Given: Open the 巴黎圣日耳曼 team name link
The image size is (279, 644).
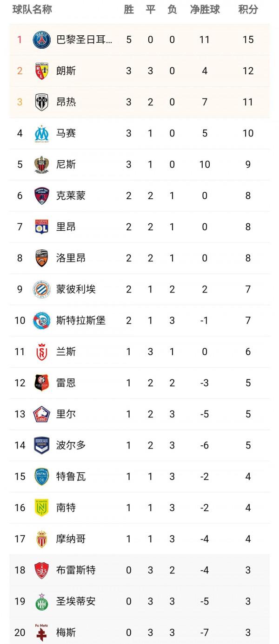Looking at the screenshot, I should pyautogui.click(x=84, y=39).
